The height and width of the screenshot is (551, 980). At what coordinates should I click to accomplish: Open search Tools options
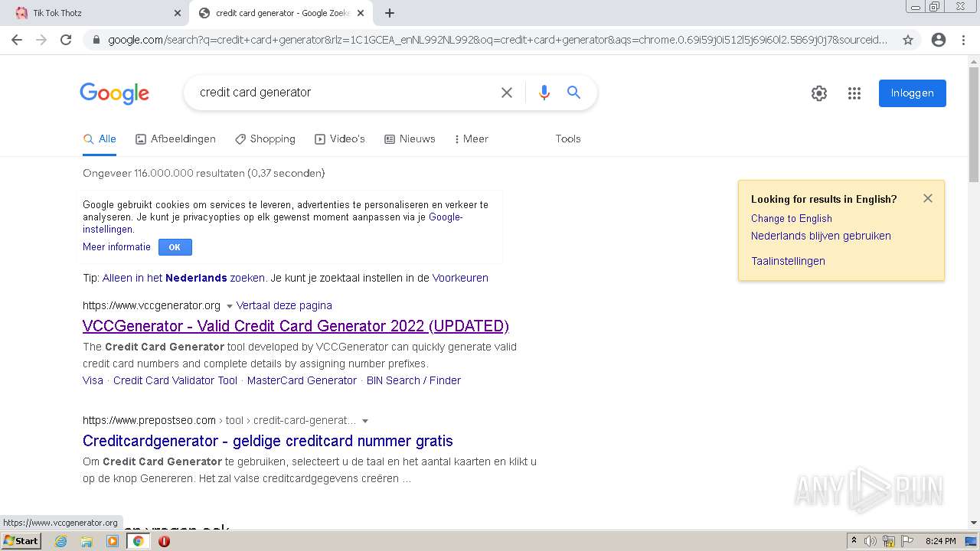point(568,139)
